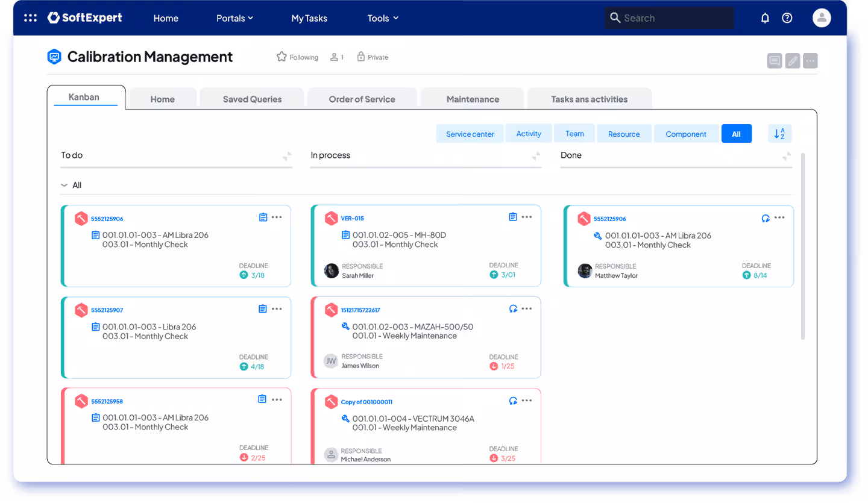This screenshot has height=503, width=868.
Task: Open My Tasks
Action: 309,18
